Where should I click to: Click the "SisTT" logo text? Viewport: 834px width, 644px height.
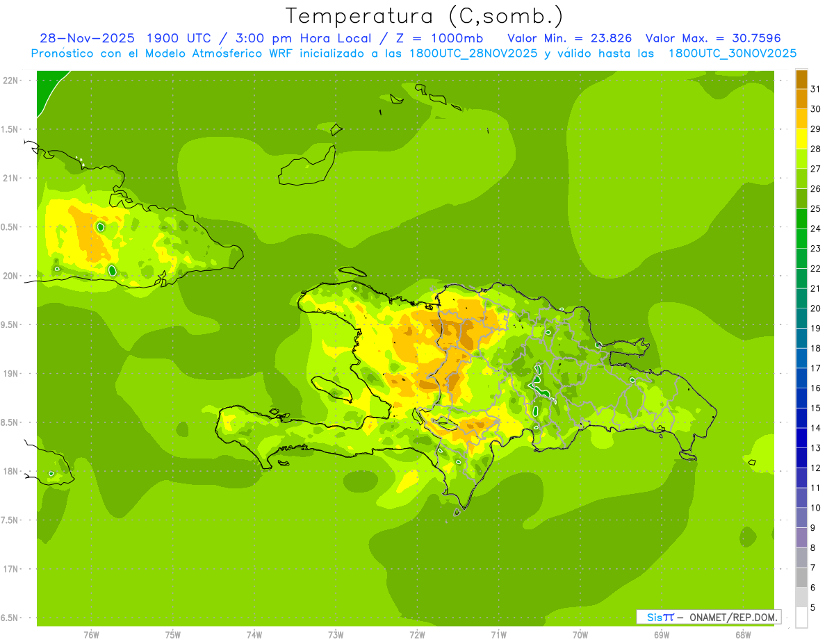pos(660,617)
